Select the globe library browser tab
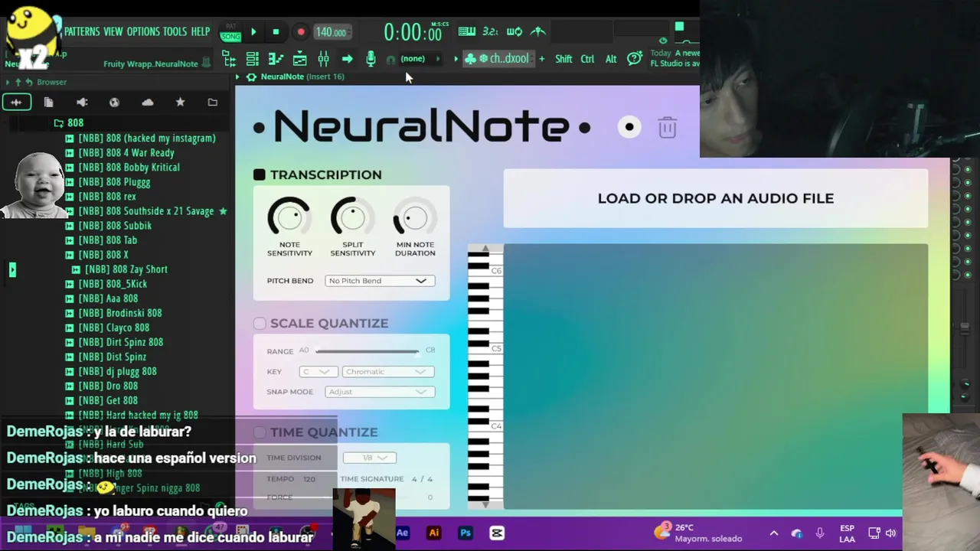Screen dimensions: 980x551 [114, 103]
